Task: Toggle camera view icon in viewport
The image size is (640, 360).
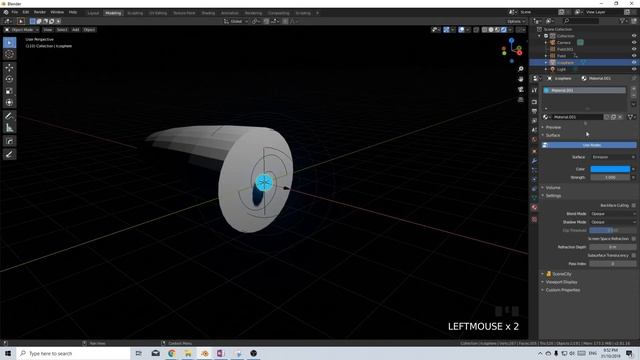Action: coord(520,89)
